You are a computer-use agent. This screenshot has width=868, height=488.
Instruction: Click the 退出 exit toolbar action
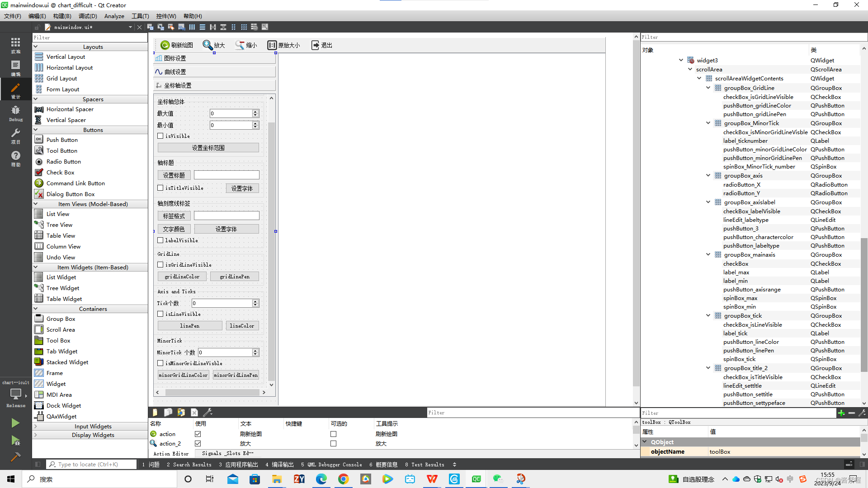(x=322, y=45)
